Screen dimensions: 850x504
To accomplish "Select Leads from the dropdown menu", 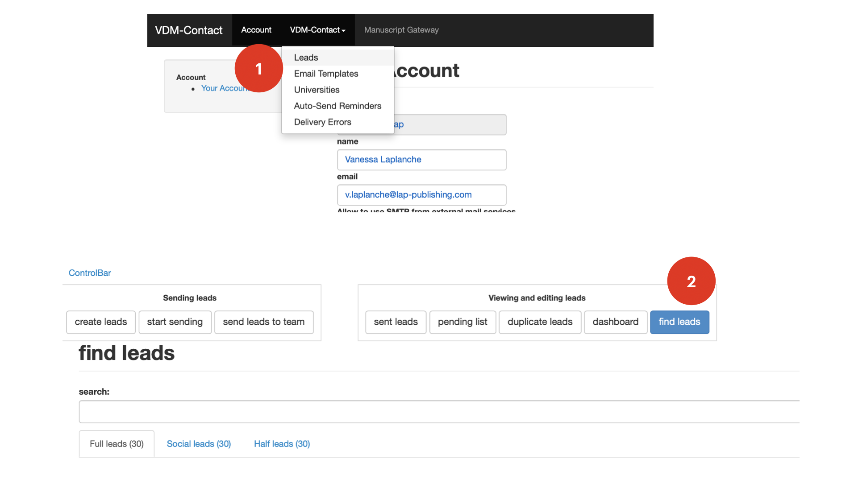I will tap(306, 58).
